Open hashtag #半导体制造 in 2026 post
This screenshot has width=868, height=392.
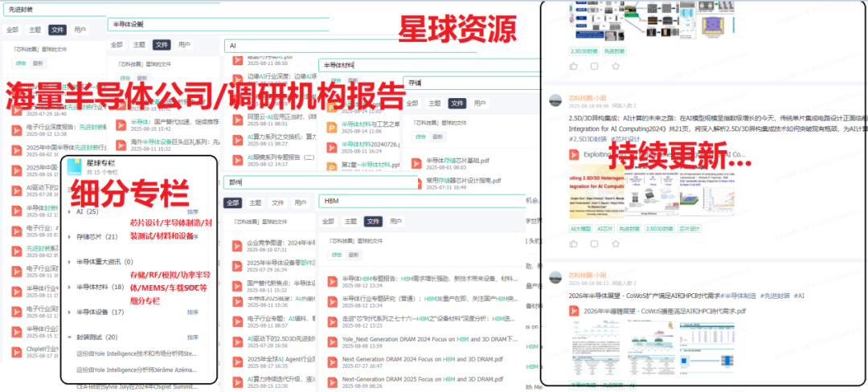(738, 296)
